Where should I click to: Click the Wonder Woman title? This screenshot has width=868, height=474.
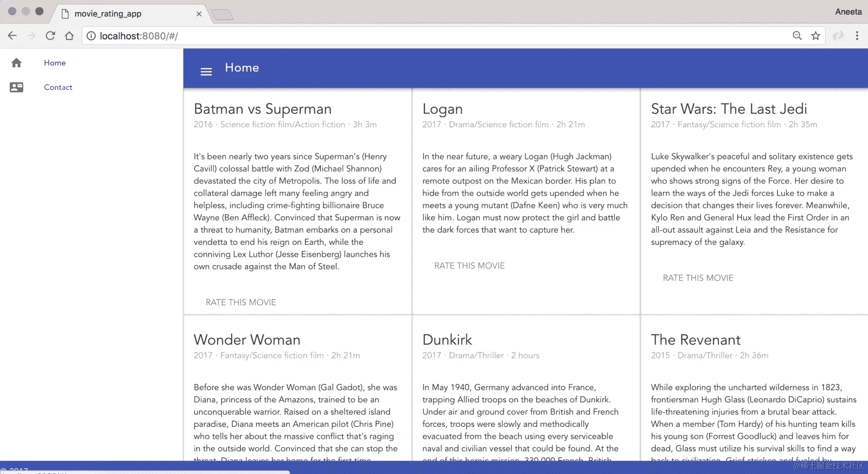pos(247,340)
